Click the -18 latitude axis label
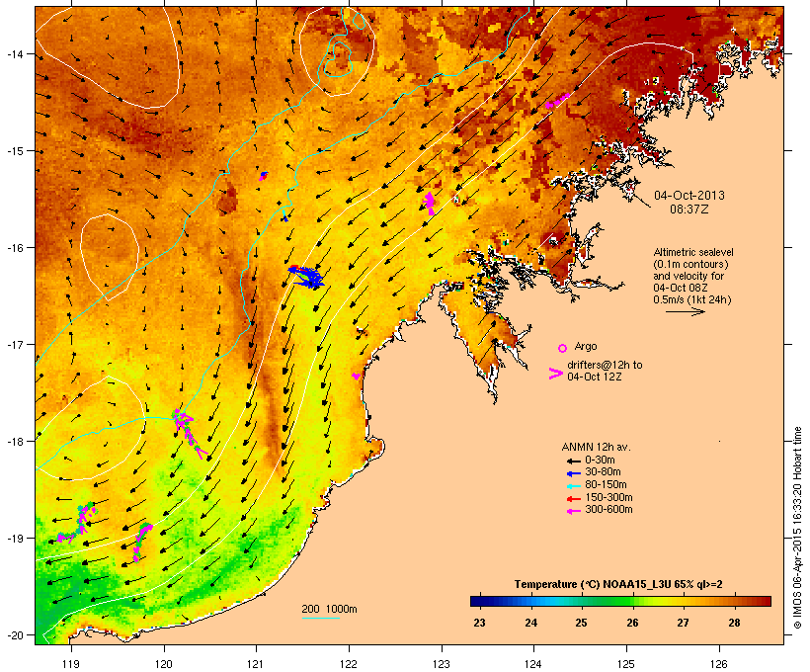This screenshot has height=672, width=810. point(14,441)
